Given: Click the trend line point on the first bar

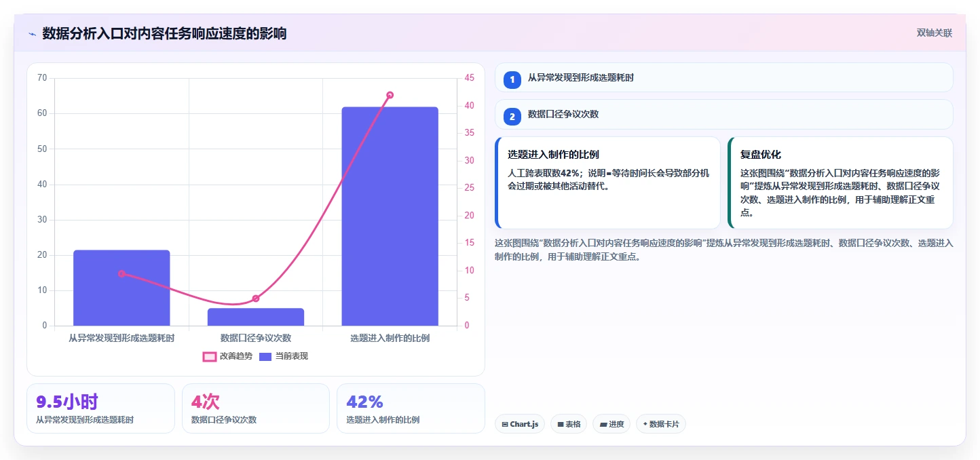Looking at the screenshot, I should coord(121,273).
